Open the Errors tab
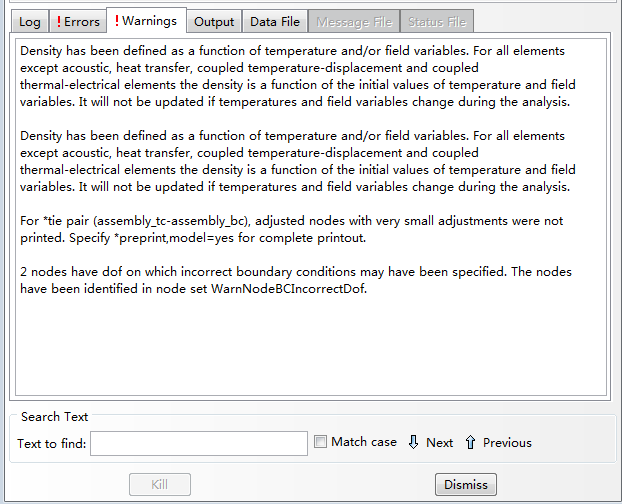This screenshot has width=622, height=504. [x=78, y=22]
